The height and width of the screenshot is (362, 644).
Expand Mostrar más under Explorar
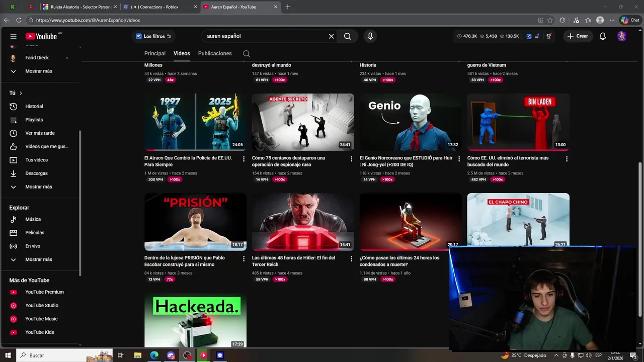[39, 259]
